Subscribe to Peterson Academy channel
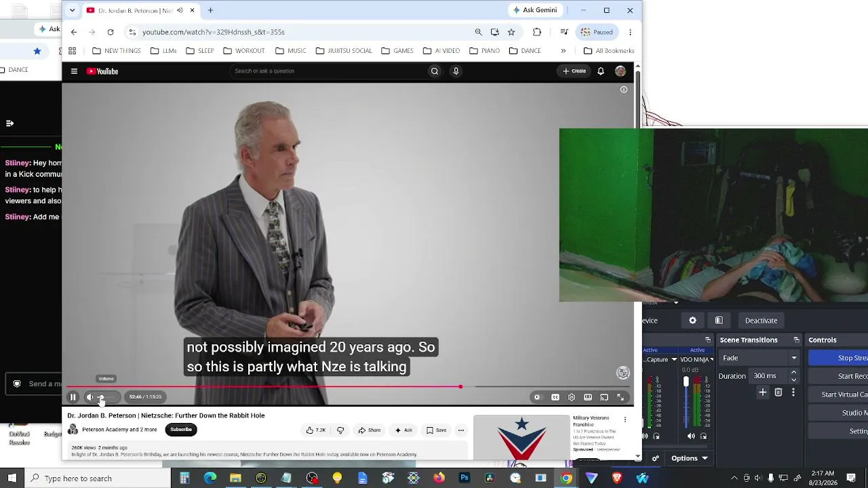This screenshot has height=488, width=868. tap(181, 430)
